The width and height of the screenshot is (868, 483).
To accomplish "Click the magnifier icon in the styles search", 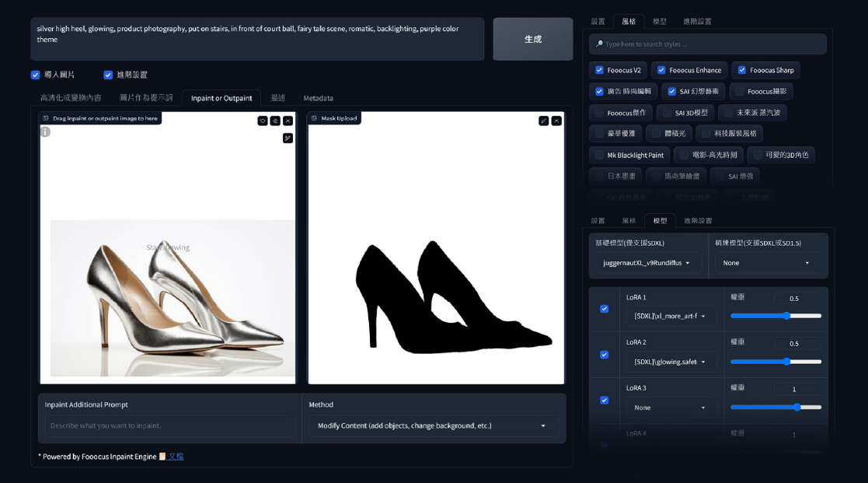I will 599,44.
